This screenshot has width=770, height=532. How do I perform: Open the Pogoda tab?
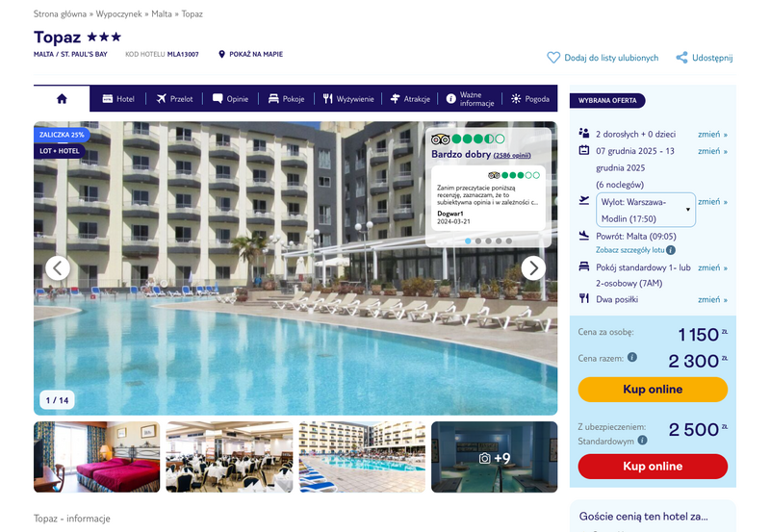point(530,99)
